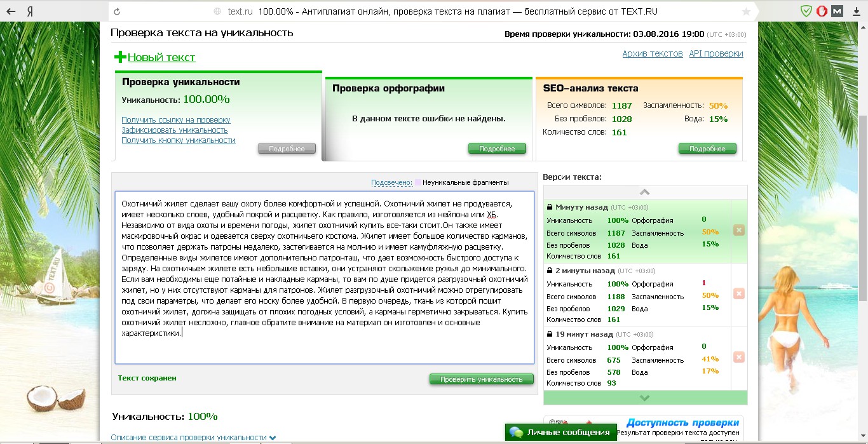This screenshot has height=444, width=868.
Task: Click the Время проверки уникальности timestamp
Action: (625, 34)
